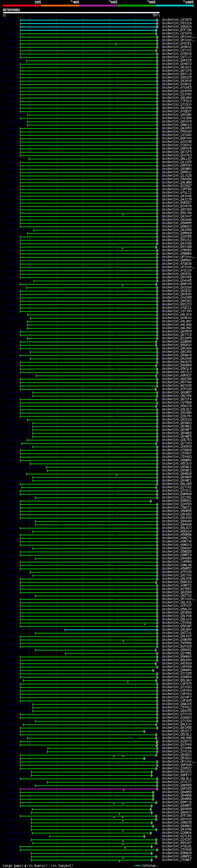Select hit label UniRef100_P45986

click(177, 643)
